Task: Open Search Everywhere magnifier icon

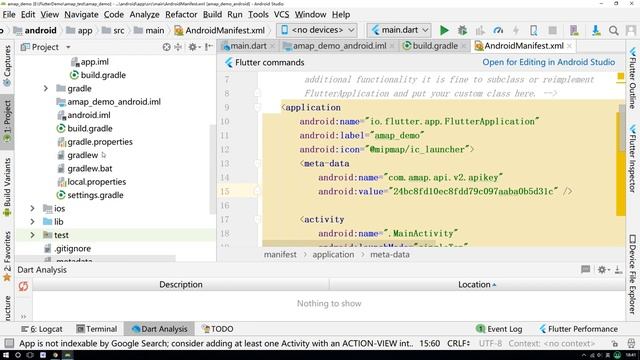Action: click(613, 30)
